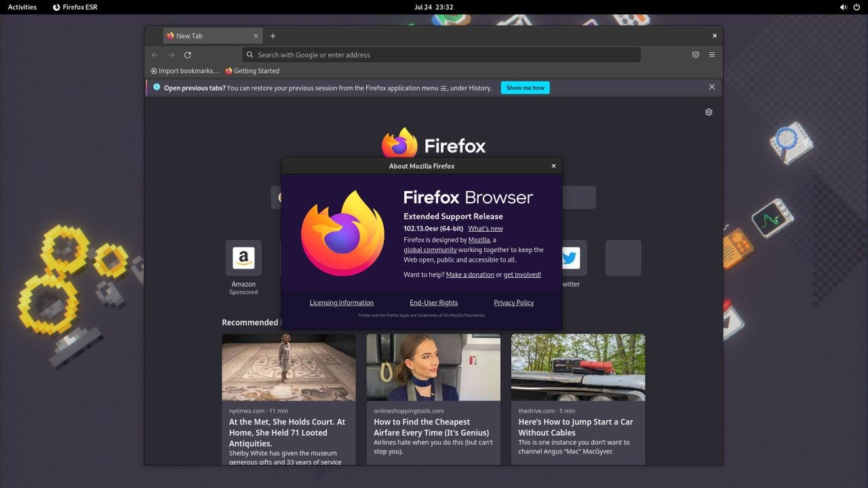
Task: Open the global community link
Action: click(430, 249)
